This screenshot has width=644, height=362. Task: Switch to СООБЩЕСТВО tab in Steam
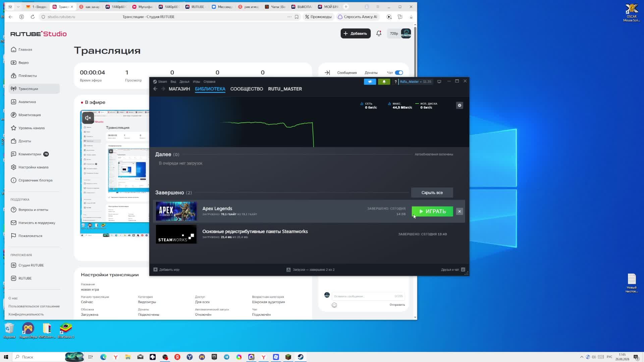[x=247, y=89]
